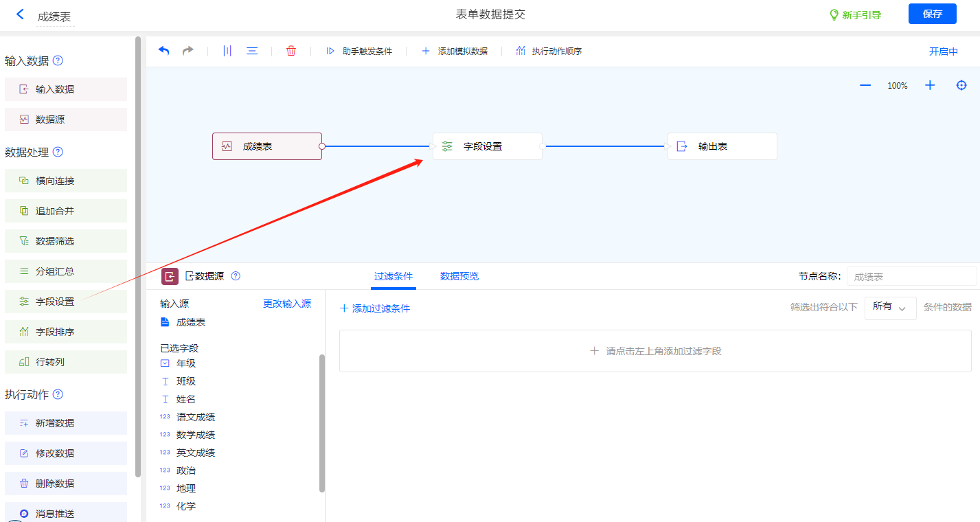
Task: Click the back arrow beside 成绩表
Action: coord(20,14)
